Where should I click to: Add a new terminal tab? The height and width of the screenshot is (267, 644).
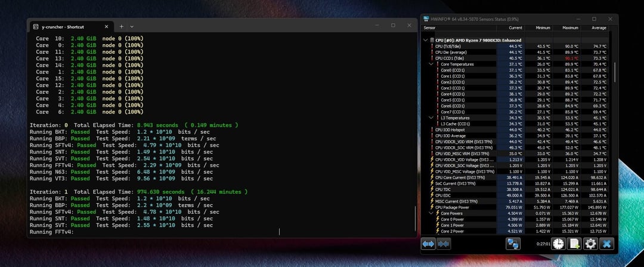[x=121, y=26]
